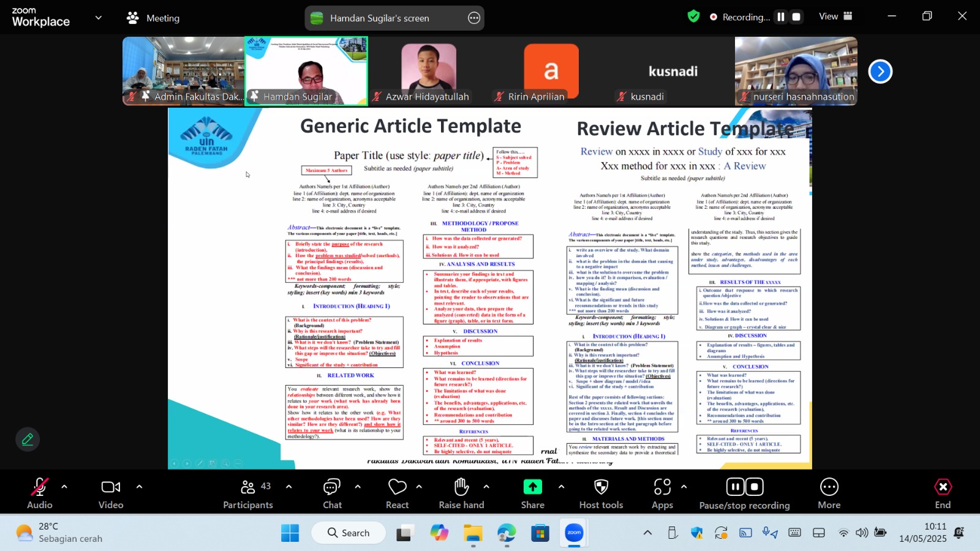Open the notification center icon
980x551 pixels.
click(960, 533)
